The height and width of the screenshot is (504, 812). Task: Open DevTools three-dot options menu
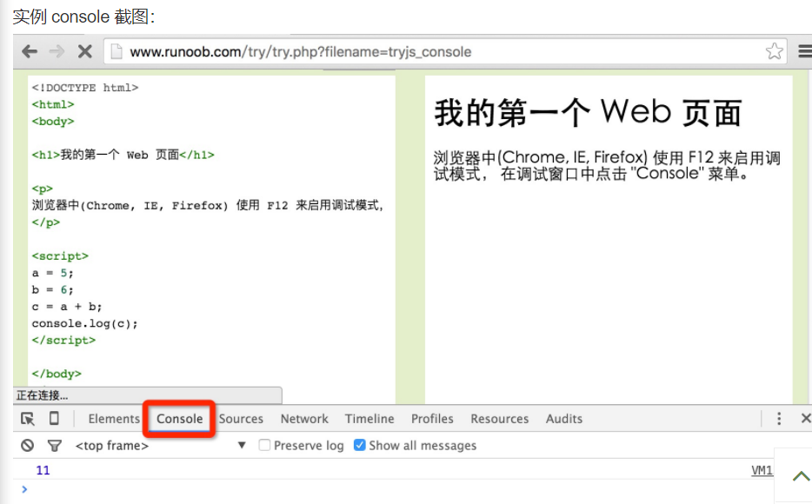tap(779, 419)
